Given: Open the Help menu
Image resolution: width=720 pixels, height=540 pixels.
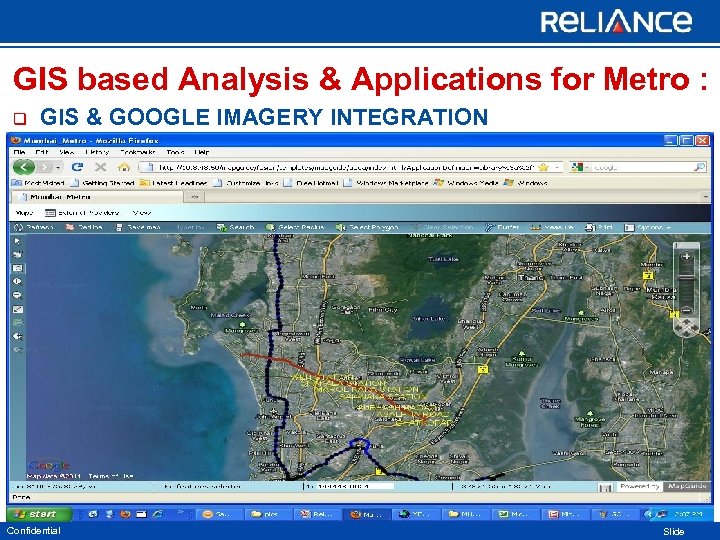Looking at the screenshot, I should (202, 152).
